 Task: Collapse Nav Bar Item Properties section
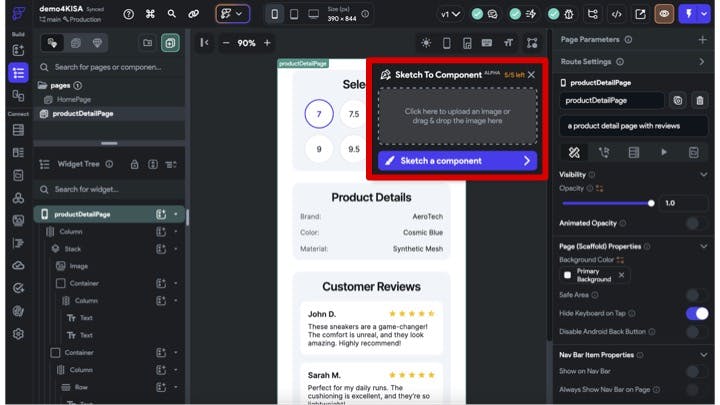click(703, 355)
